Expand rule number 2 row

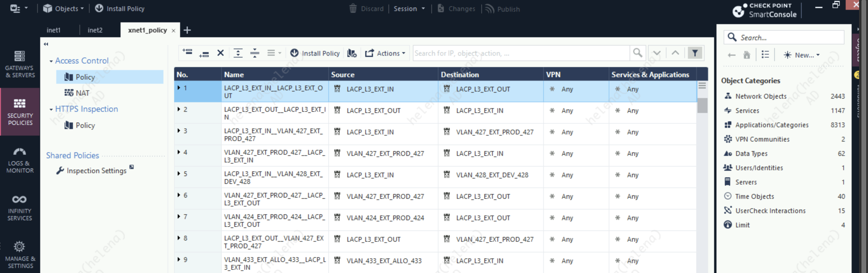[x=179, y=109]
